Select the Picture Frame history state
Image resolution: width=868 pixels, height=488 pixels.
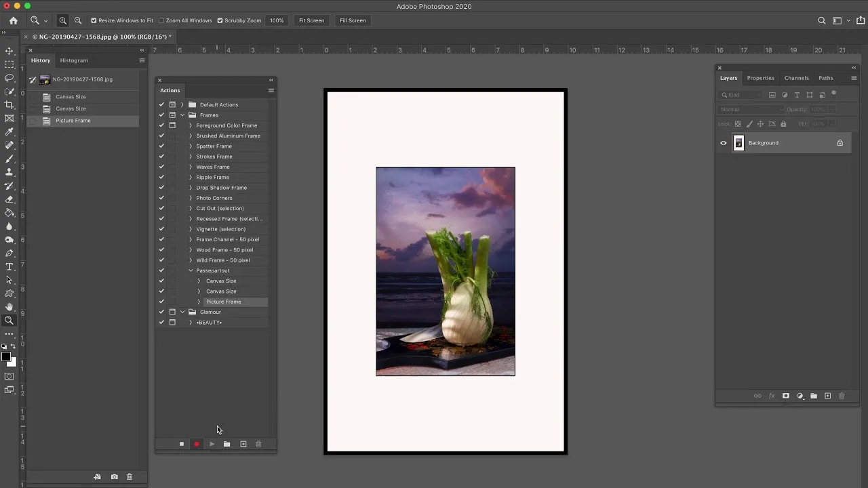[73, 121]
